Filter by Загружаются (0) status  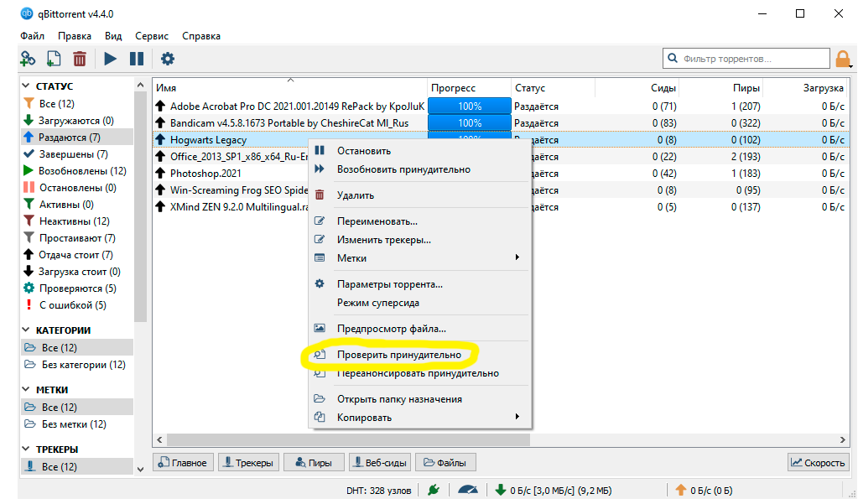click(x=76, y=121)
